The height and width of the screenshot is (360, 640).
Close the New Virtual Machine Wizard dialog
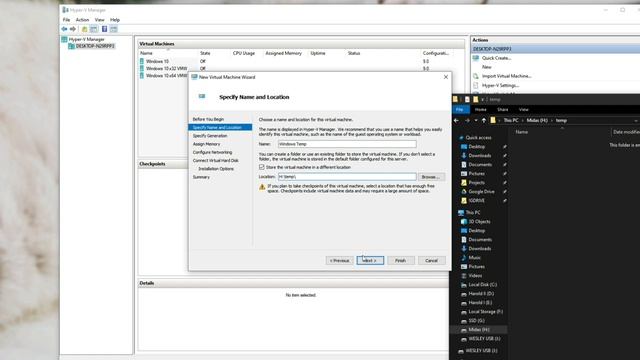point(446,77)
